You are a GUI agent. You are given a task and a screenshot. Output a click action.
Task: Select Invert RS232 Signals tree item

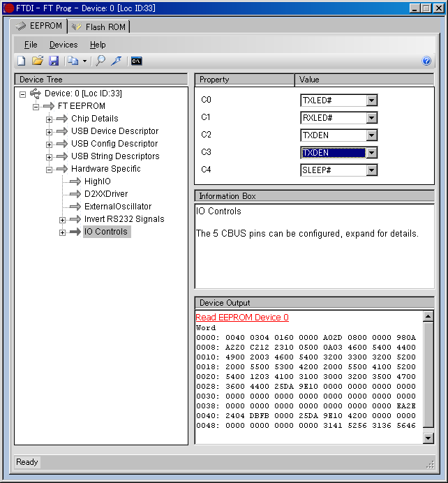tap(124, 219)
